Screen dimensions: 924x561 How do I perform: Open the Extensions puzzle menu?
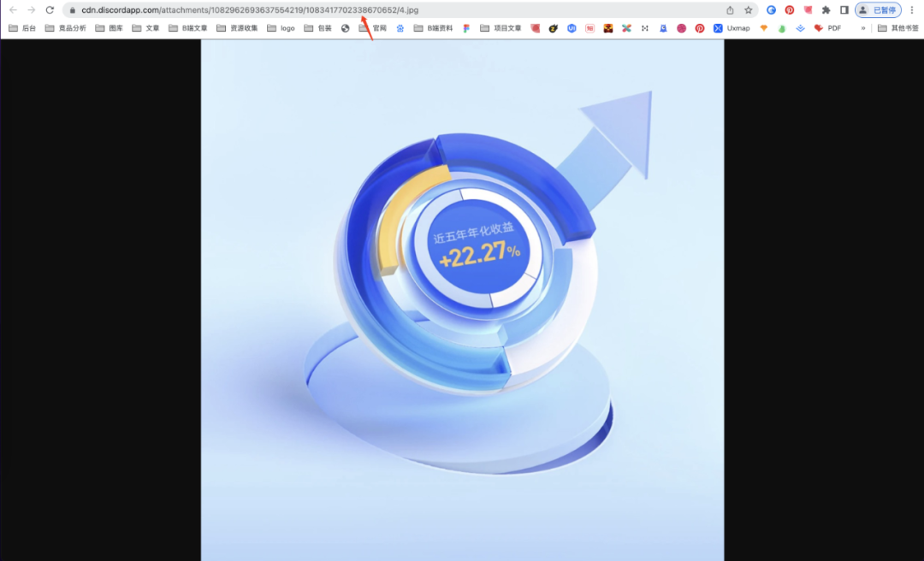pos(826,10)
